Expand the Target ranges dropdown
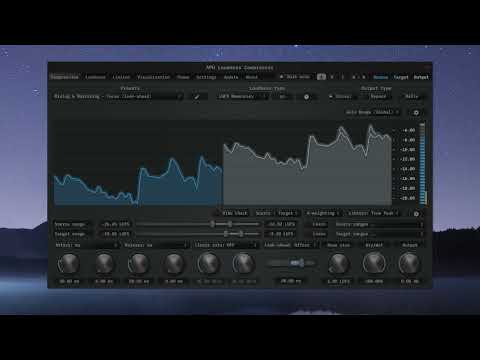Viewport: 480px width, 360px height. 379,234
